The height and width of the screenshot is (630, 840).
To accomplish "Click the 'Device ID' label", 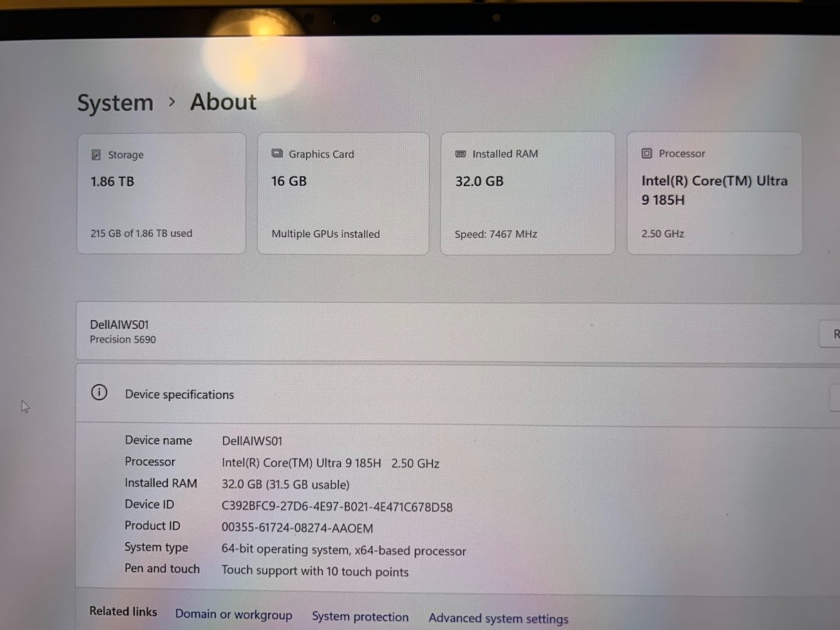I will (149, 504).
